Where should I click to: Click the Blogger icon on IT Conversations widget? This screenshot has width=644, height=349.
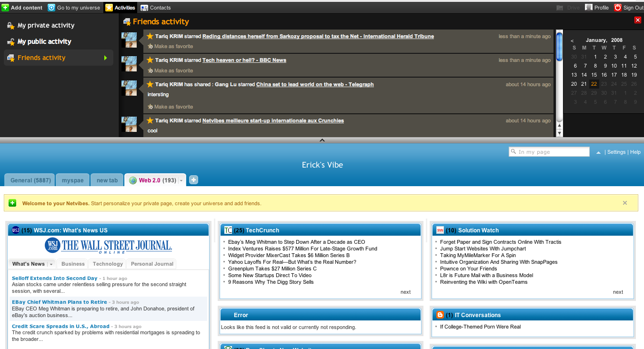pyautogui.click(x=440, y=315)
